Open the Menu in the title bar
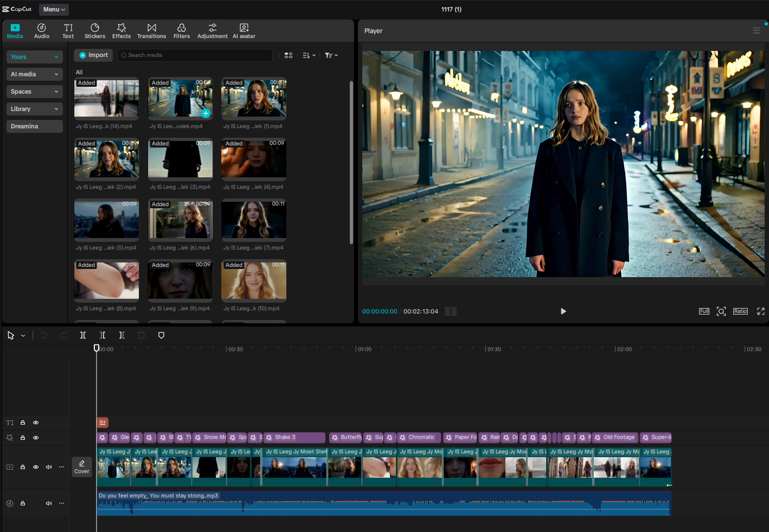This screenshot has height=532, width=769. pyautogui.click(x=54, y=9)
